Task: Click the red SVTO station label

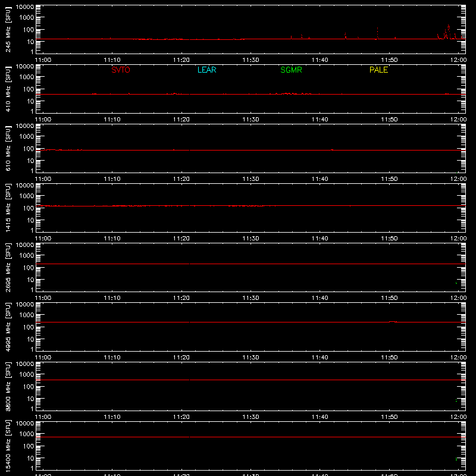Action: pos(121,70)
